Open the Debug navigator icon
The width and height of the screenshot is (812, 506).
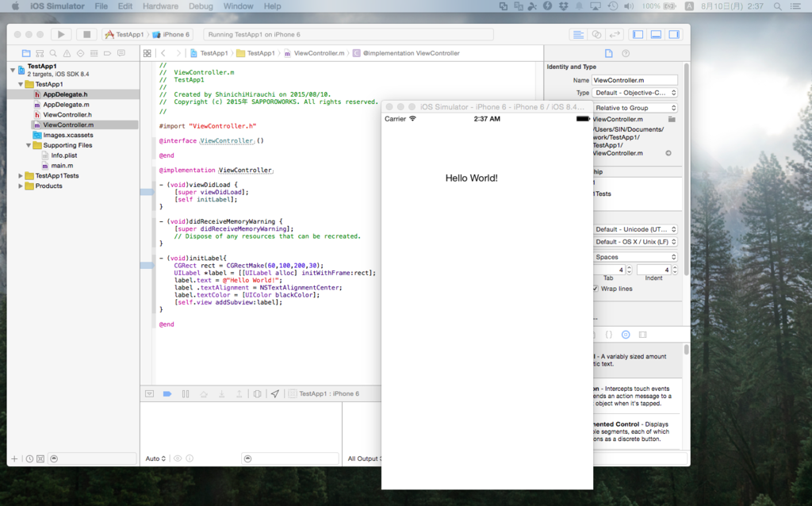(x=94, y=53)
